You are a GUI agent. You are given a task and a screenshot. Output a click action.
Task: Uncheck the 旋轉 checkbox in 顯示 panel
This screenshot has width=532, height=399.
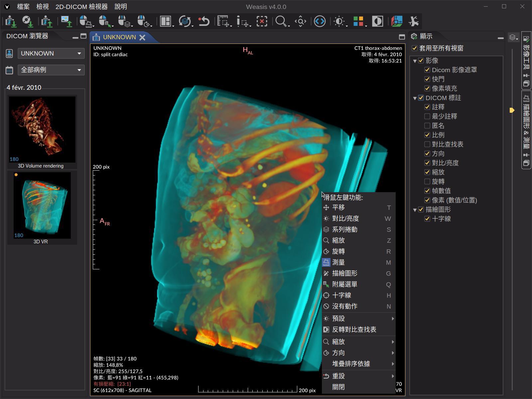(x=427, y=182)
